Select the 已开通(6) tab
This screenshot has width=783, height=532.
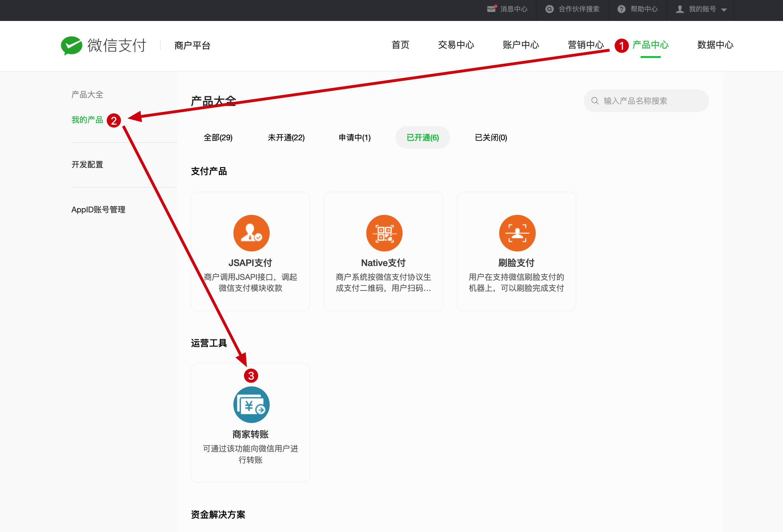click(423, 138)
